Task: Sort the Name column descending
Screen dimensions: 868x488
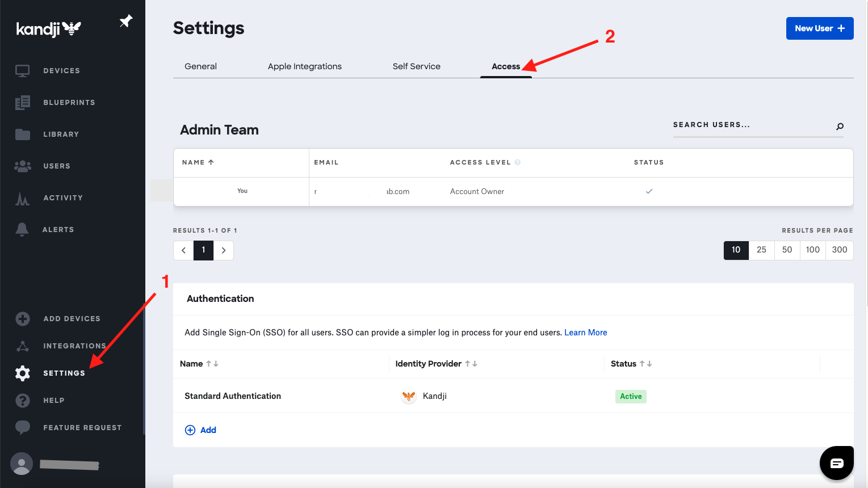Action: 216,364
